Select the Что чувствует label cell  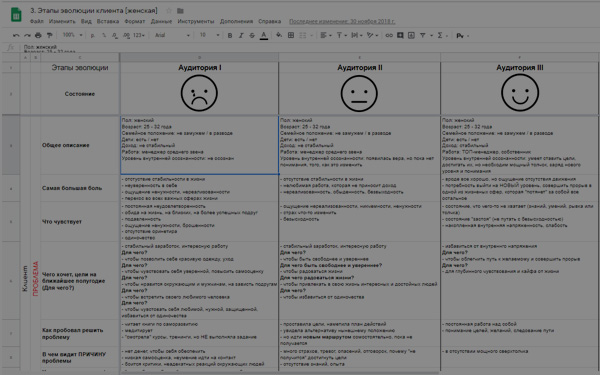tap(80, 222)
